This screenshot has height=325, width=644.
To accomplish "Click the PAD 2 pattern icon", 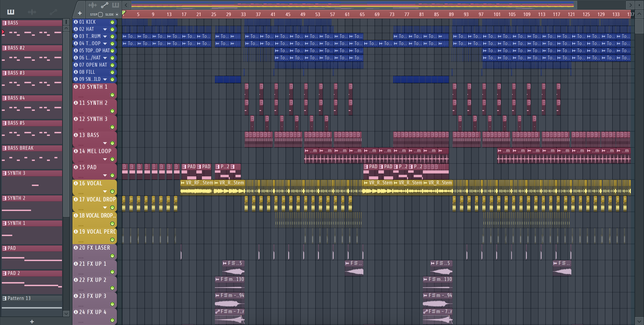I will tap(4, 273).
